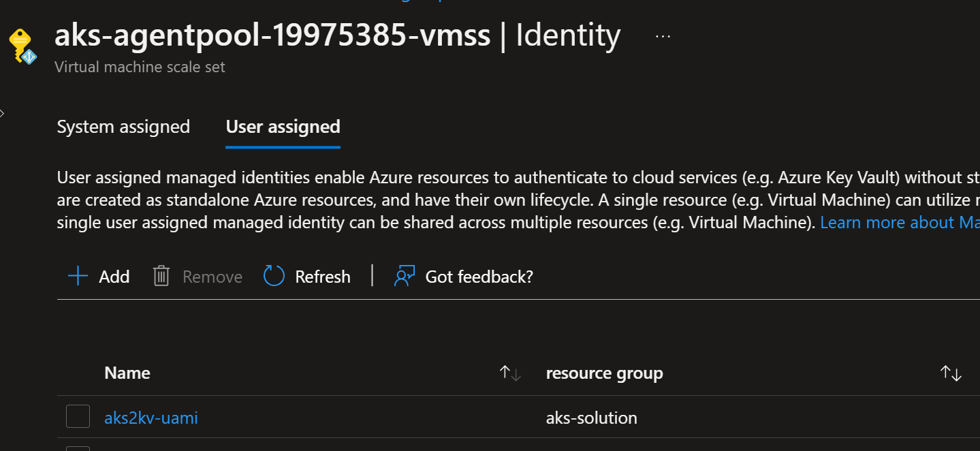980x451 pixels.
Task: Enable selection of the aks2kv-uami identity row
Action: coord(78,416)
